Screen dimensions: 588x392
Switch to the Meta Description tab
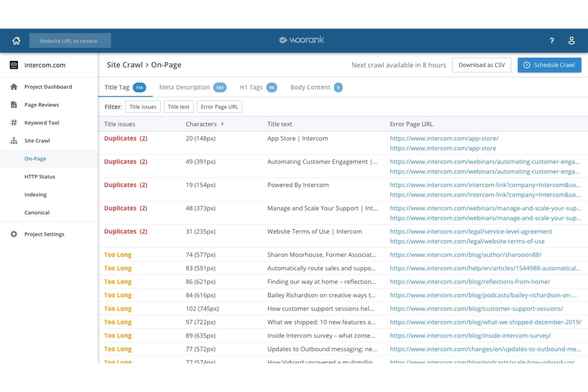point(193,87)
